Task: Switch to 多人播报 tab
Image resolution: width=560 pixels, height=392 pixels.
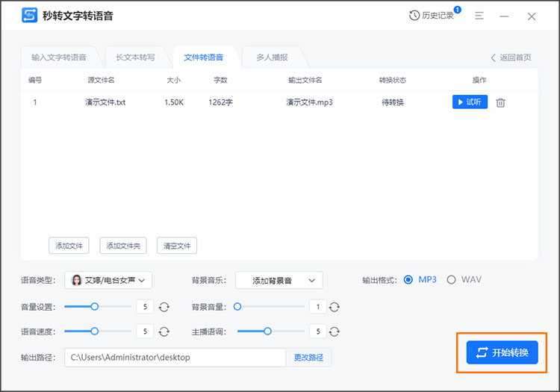Action: (x=272, y=57)
